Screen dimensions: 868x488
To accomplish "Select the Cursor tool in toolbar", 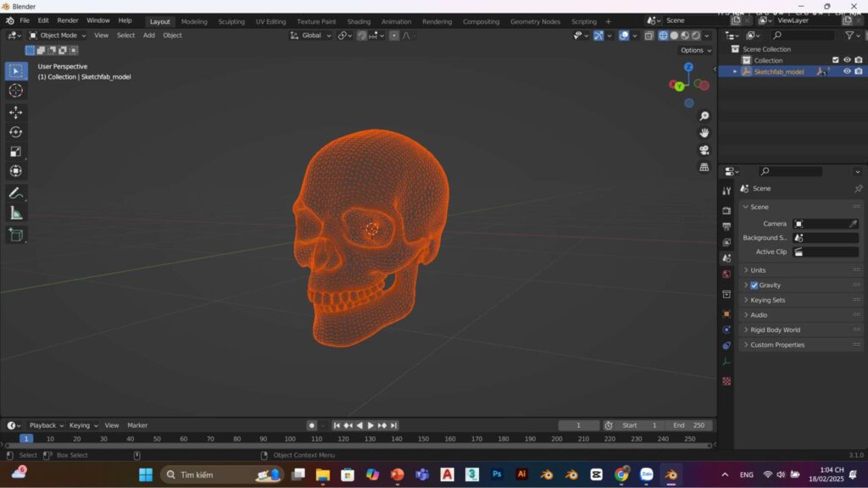I will click(15, 91).
